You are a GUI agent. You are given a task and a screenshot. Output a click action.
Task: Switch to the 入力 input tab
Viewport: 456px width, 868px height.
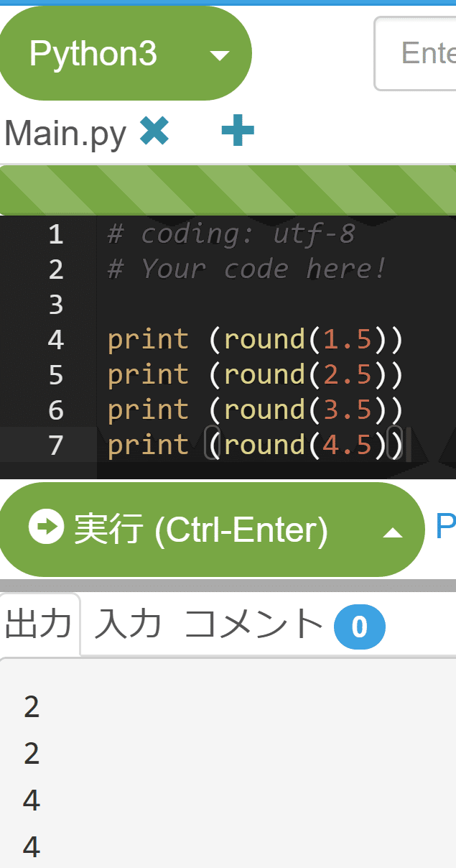coord(128,625)
